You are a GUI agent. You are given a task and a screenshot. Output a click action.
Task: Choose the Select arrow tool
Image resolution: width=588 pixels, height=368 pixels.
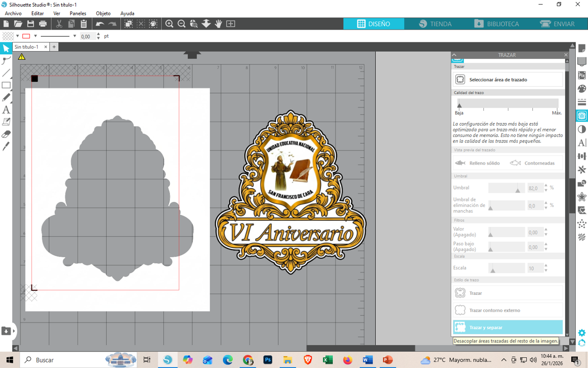click(6, 49)
